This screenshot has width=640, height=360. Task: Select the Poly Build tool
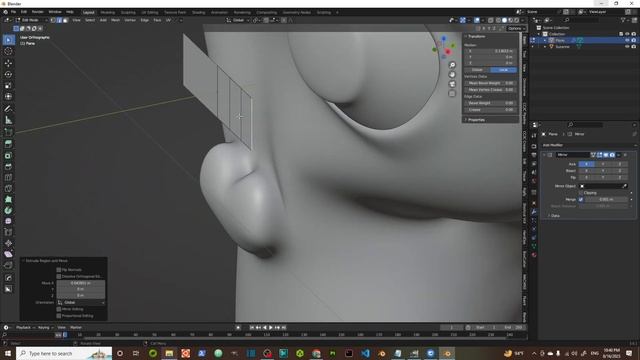(x=8, y=199)
